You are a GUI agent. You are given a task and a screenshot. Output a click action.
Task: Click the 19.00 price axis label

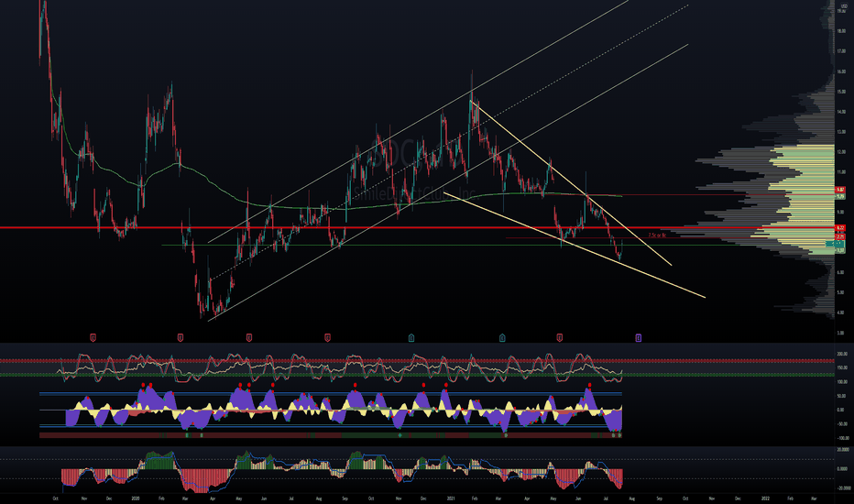pos(841,11)
